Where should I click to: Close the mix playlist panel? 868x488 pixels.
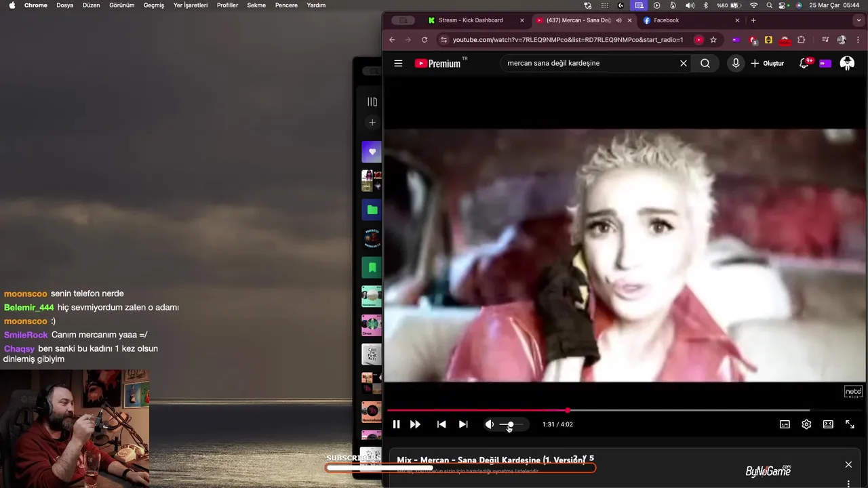coord(848,464)
